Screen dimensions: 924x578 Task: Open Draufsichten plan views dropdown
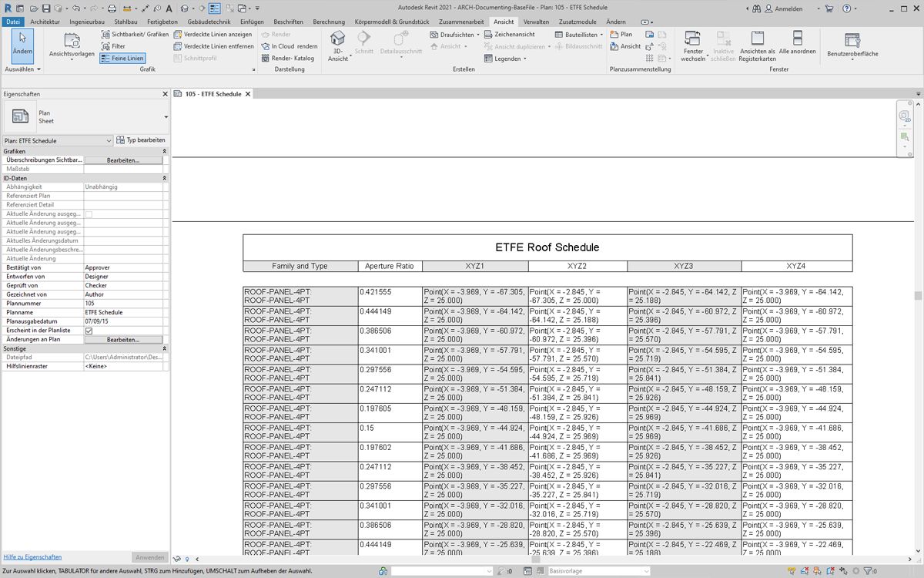click(454, 35)
